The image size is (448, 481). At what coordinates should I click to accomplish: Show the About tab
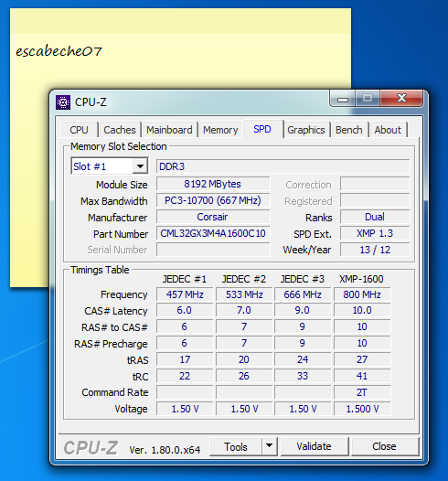pyautogui.click(x=388, y=130)
